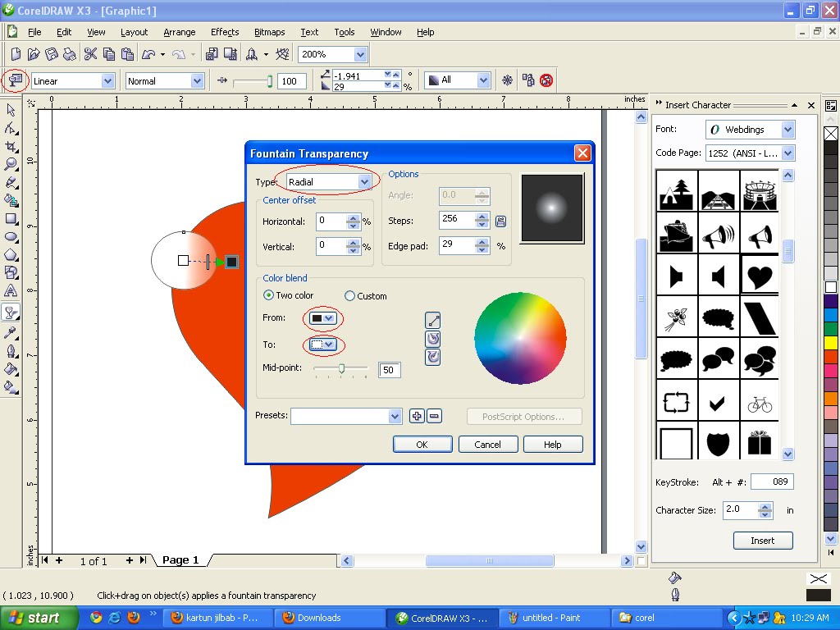This screenshot has height=630, width=840.
Task: Select the Eyedropper tool in toolbox
Action: coord(11,333)
